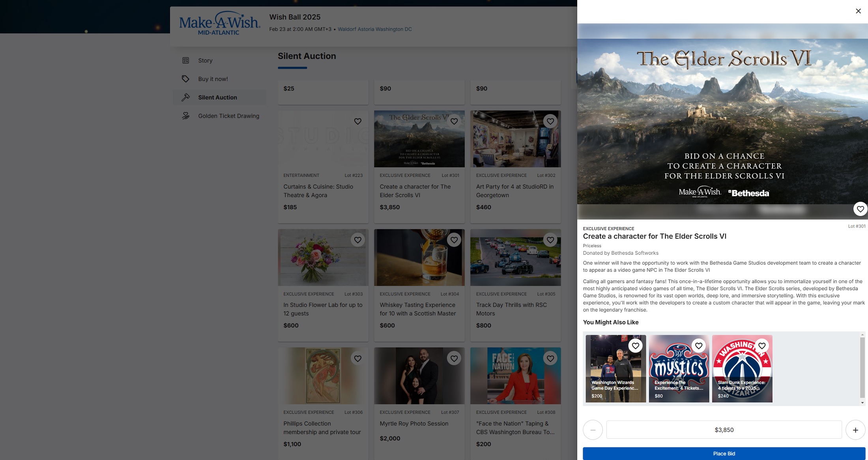Favorite the Mystics tickets suggestion
This screenshot has height=460, width=868.
pyautogui.click(x=698, y=346)
